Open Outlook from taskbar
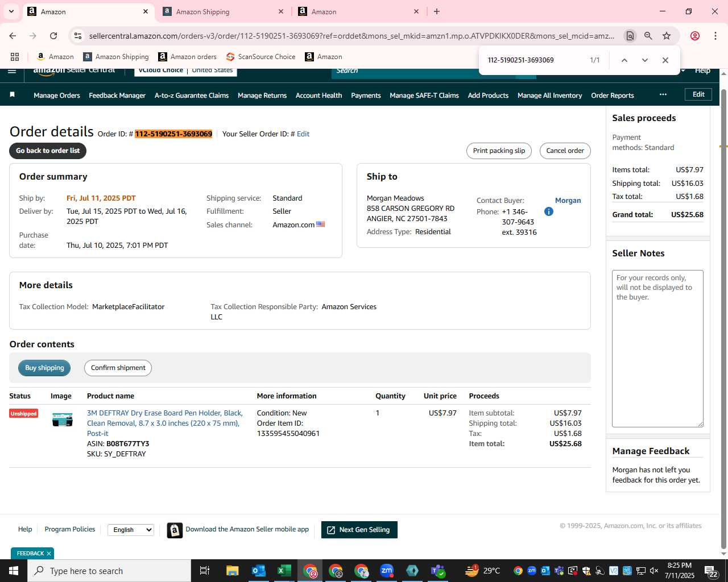Image resolution: width=728 pixels, height=582 pixels. [x=259, y=571]
